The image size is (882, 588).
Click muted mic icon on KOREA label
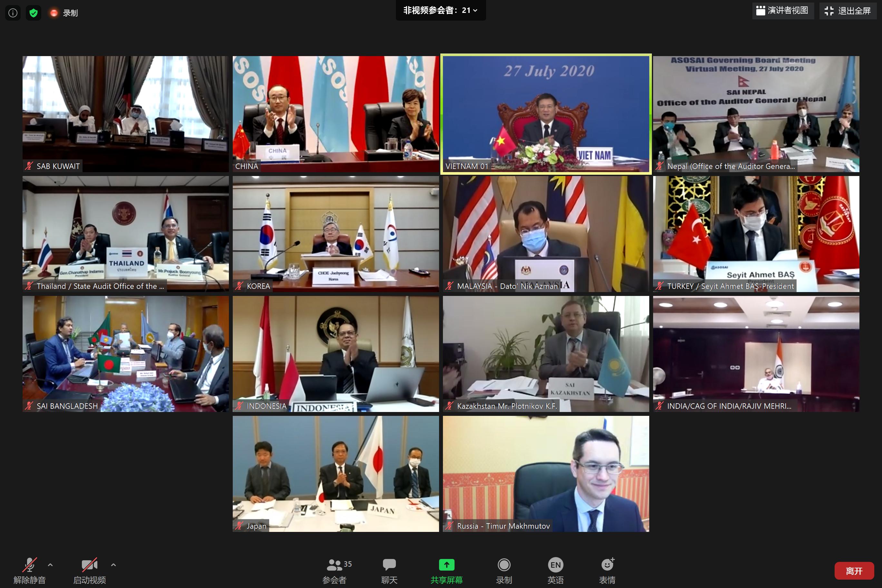coord(239,286)
